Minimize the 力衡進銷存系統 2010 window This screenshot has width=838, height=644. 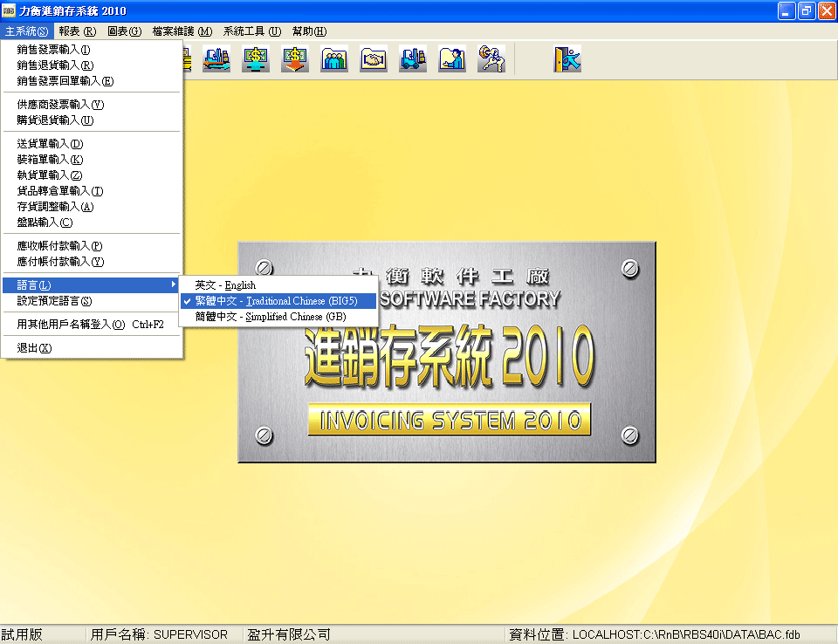coord(786,10)
